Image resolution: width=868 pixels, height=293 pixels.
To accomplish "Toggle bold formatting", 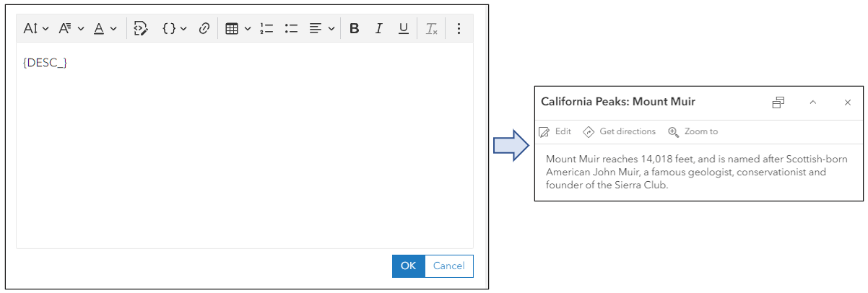I will pos(354,29).
